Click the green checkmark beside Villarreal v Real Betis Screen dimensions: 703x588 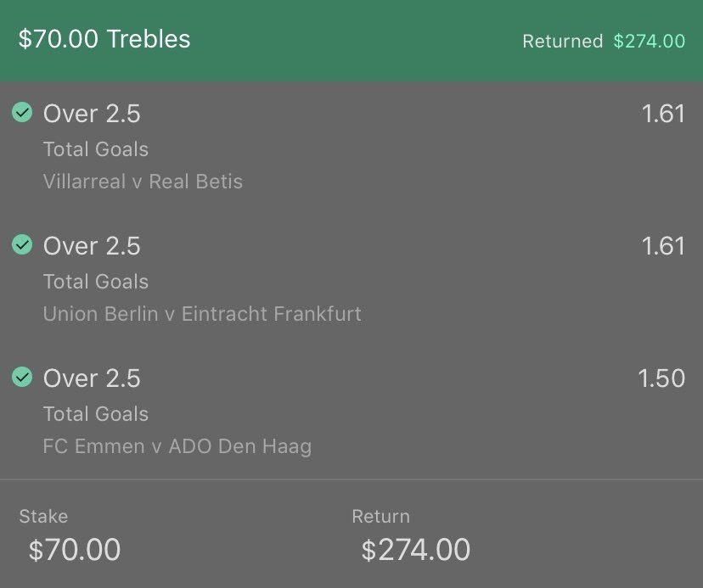point(22,112)
